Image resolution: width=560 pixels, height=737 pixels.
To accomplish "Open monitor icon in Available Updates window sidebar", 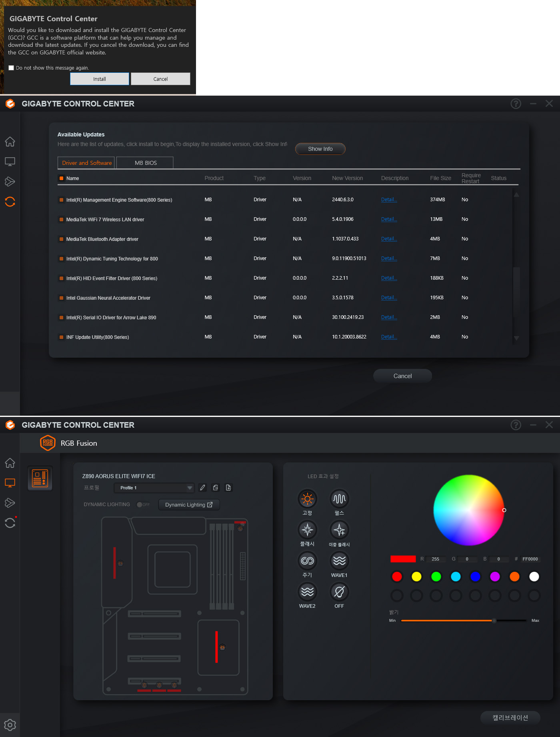I will (10, 162).
